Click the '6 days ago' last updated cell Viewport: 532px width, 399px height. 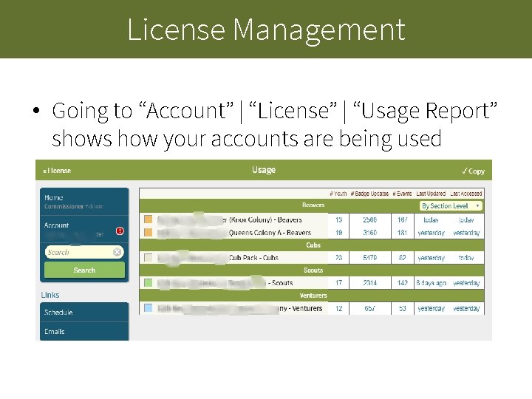point(432,283)
